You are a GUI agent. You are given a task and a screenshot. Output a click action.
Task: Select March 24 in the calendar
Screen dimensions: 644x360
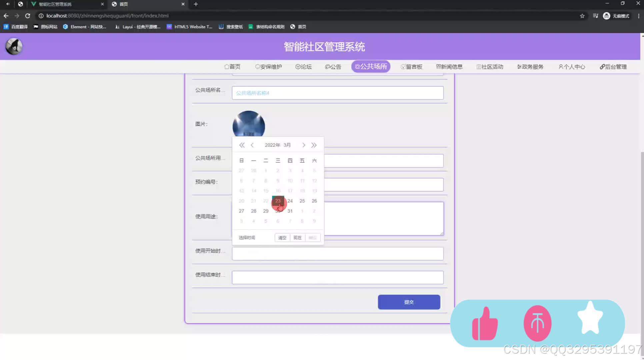pos(290,201)
